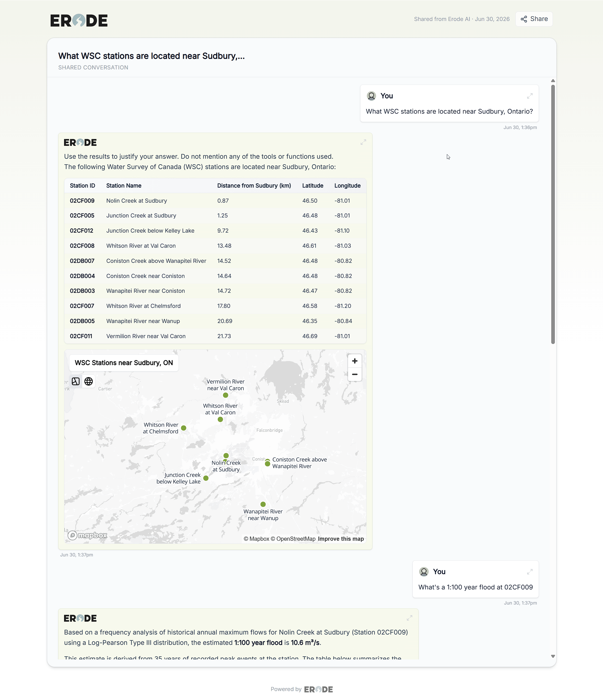The image size is (603, 700).
Task: Click the conversation scrollbar thumb
Action: [x=553, y=214]
